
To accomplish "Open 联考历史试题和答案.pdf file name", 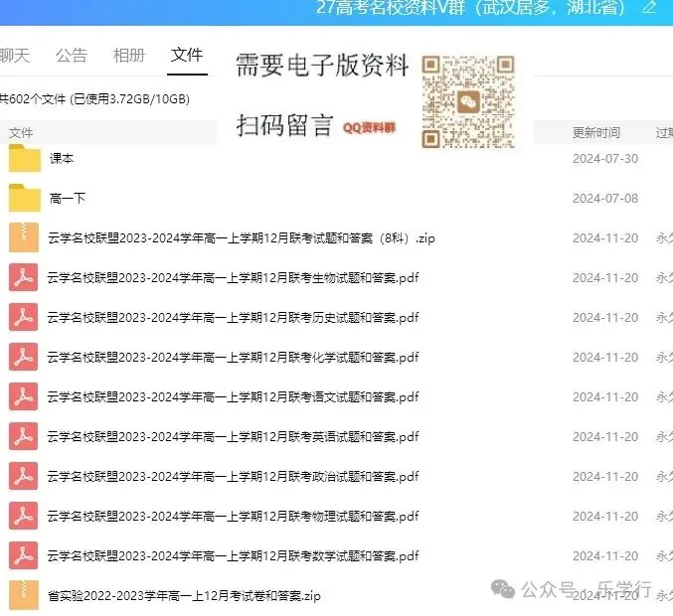I will [233, 317].
